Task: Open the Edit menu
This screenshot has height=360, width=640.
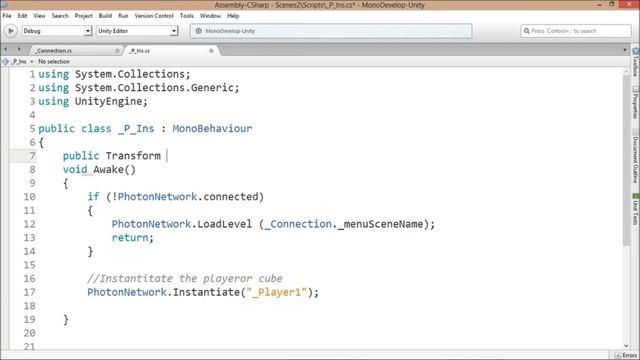Action: point(22,16)
